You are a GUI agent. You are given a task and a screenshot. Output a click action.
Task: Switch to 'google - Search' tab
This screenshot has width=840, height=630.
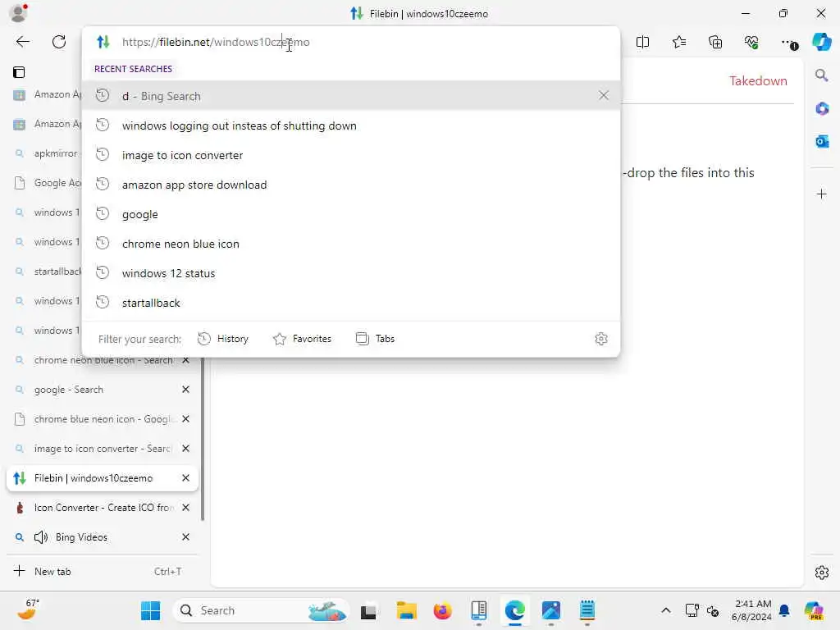(102, 390)
